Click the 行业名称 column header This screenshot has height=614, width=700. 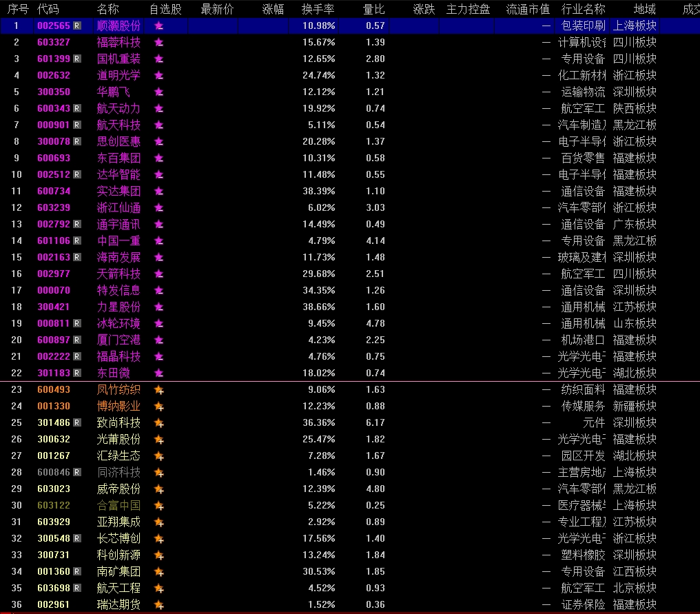(x=583, y=9)
